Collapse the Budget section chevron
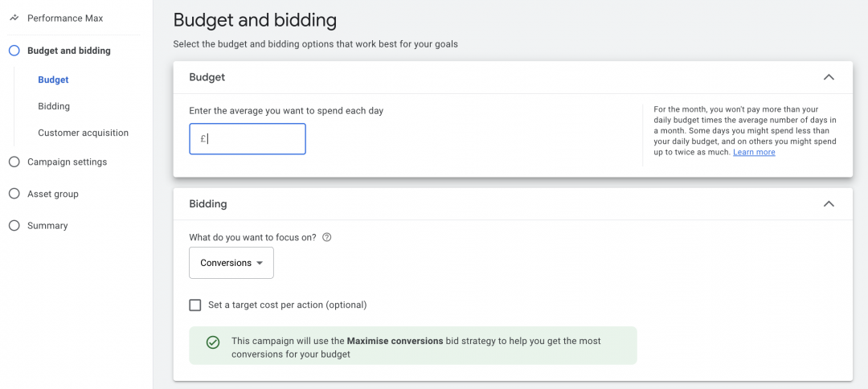This screenshot has width=868, height=389. point(829,77)
